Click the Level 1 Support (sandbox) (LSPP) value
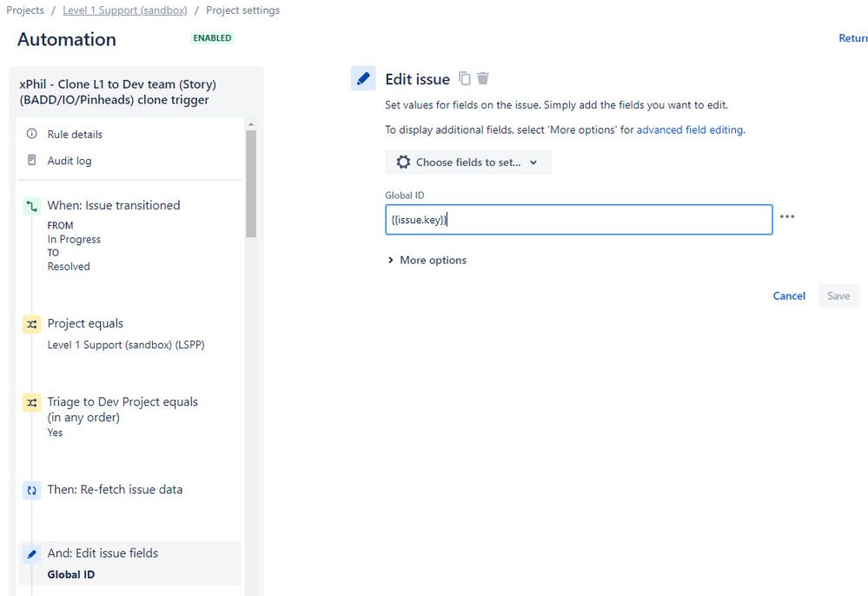Viewport: 868px width, 596px height. (126, 345)
